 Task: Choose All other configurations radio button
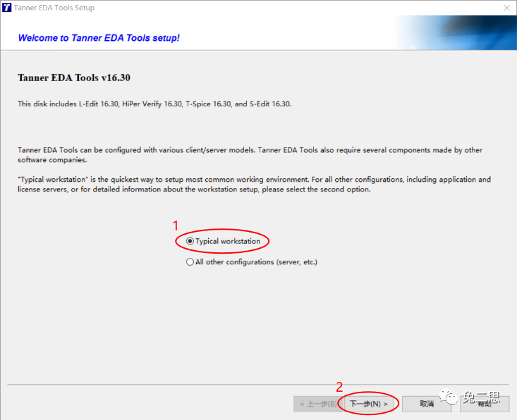click(190, 262)
